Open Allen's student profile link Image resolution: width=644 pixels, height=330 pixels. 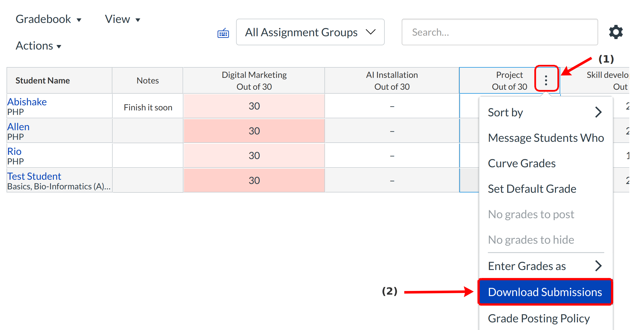[18, 127]
